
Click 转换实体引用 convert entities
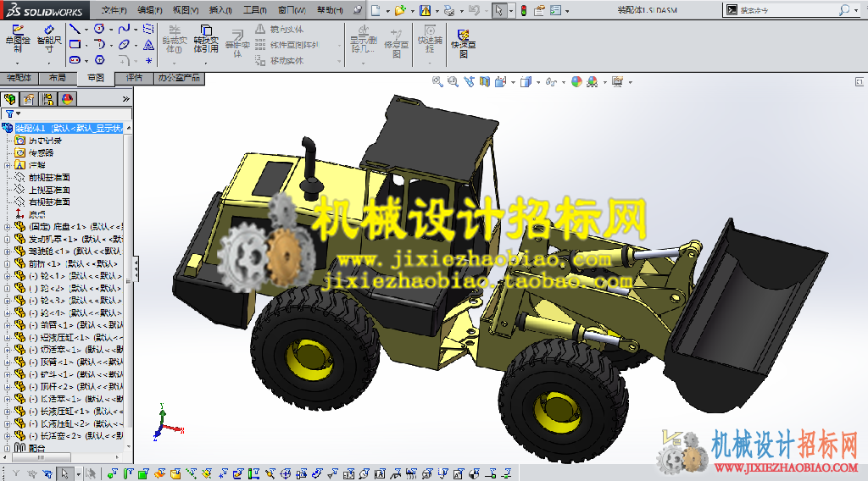click(206, 39)
